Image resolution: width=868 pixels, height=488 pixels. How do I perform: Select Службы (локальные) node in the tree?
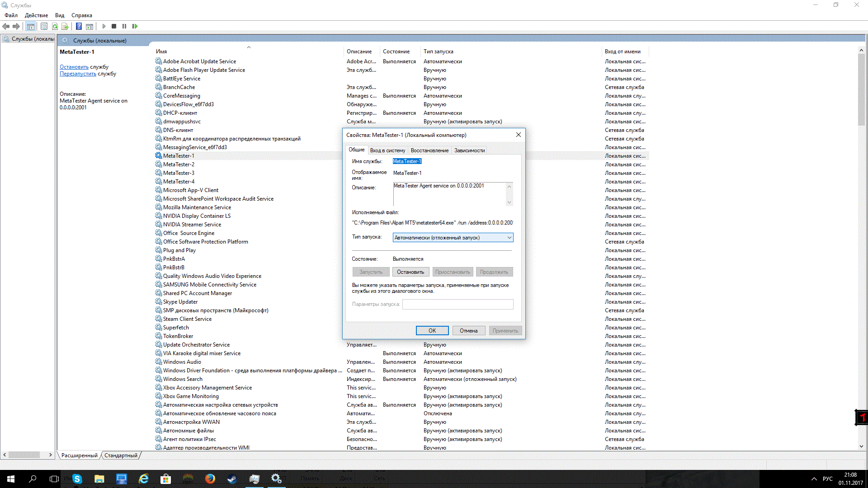click(28, 39)
